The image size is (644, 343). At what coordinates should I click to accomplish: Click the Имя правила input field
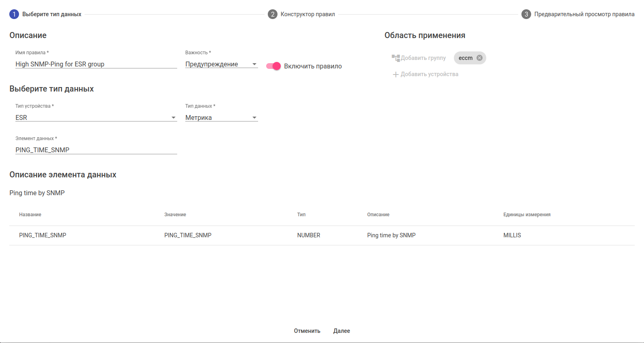click(x=96, y=64)
